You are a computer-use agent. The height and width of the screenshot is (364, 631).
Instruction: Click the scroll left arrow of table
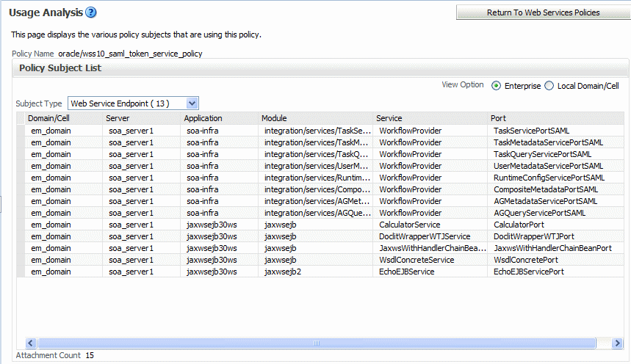(31, 343)
